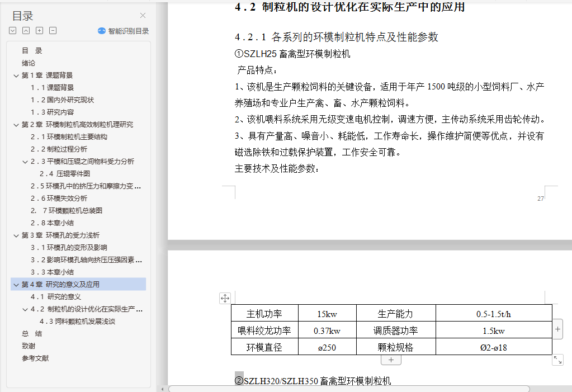Click the table move handle icon
The image size is (572, 392).
[x=225, y=298]
